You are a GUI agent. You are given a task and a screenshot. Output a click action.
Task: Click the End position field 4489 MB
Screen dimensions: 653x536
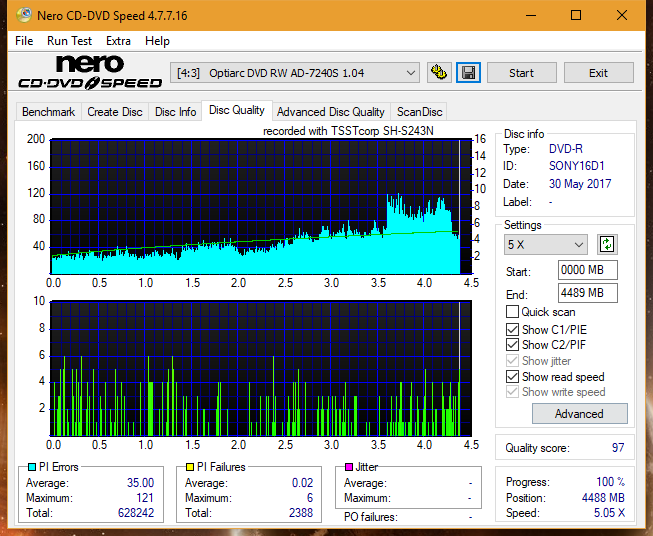pyautogui.click(x=588, y=293)
